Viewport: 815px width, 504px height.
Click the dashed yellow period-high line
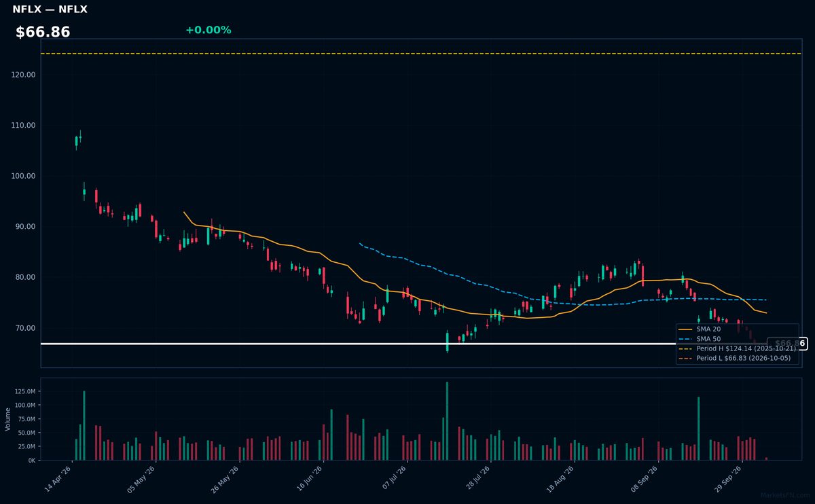pyautogui.click(x=421, y=54)
